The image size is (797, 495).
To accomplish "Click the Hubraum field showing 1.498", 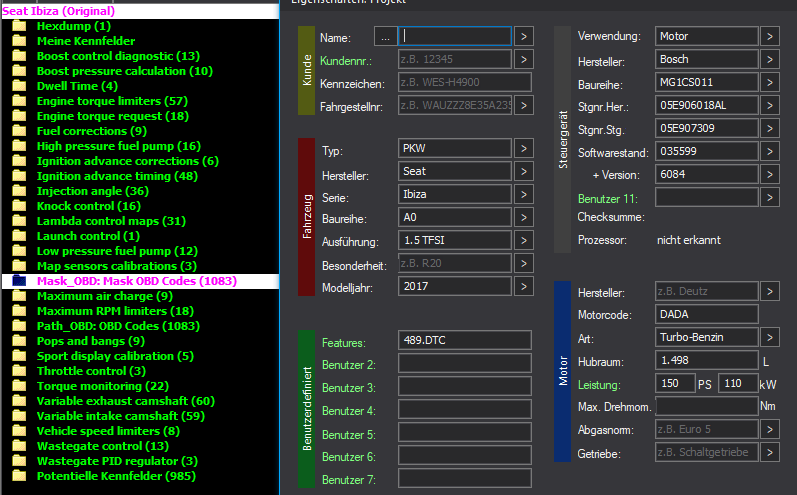I will (707, 360).
